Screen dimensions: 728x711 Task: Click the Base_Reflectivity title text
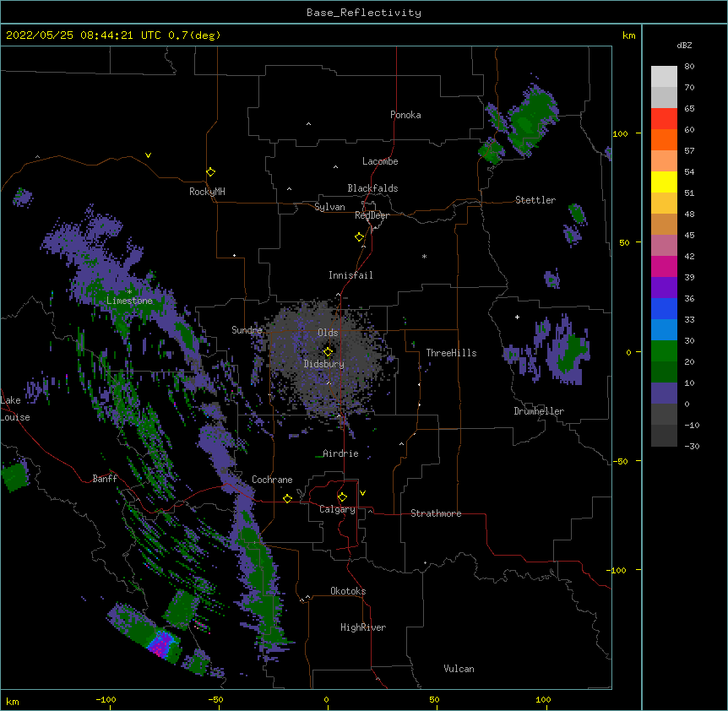point(364,13)
